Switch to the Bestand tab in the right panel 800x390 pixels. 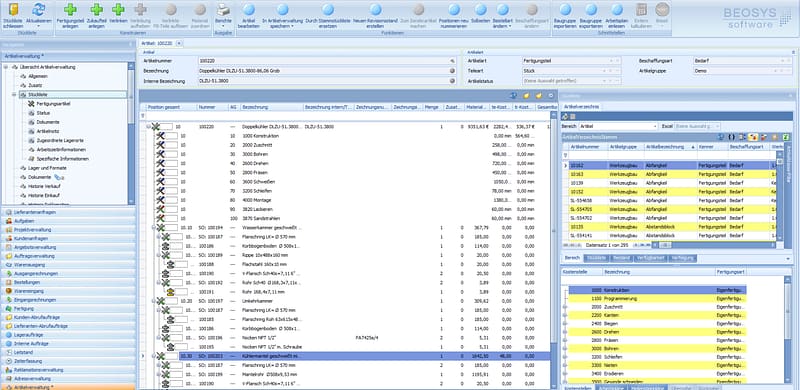point(621,258)
